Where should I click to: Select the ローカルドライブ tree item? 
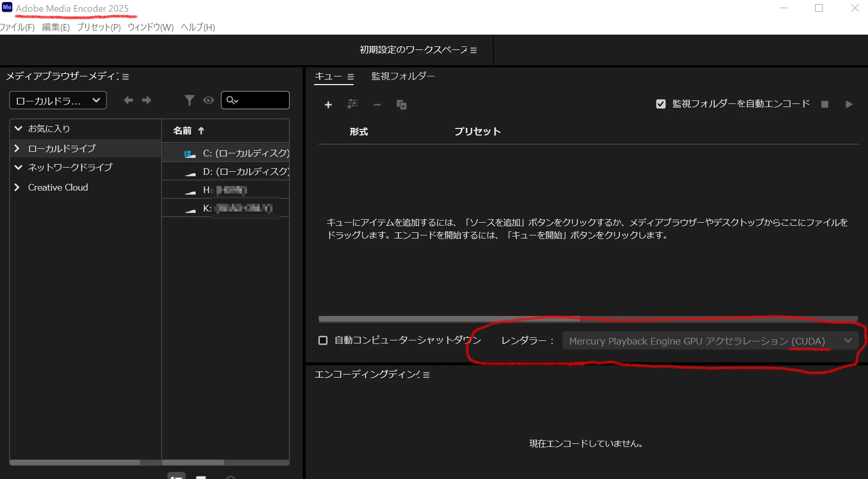click(62, 148)
